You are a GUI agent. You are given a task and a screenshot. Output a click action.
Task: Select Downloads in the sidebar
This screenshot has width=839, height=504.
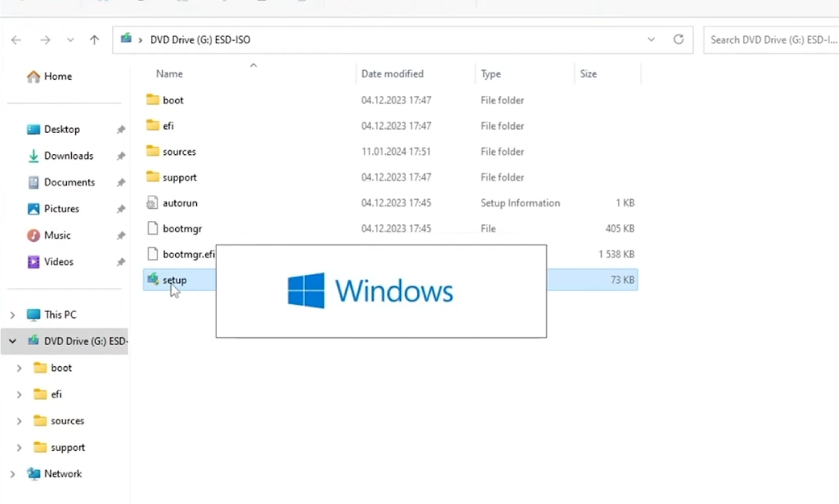[x=69, y=156]
